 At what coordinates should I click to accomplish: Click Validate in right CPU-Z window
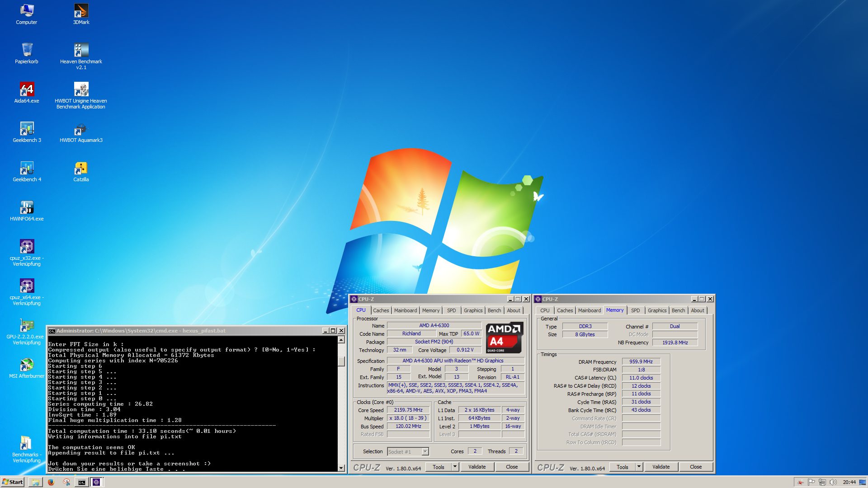[661, 467]
